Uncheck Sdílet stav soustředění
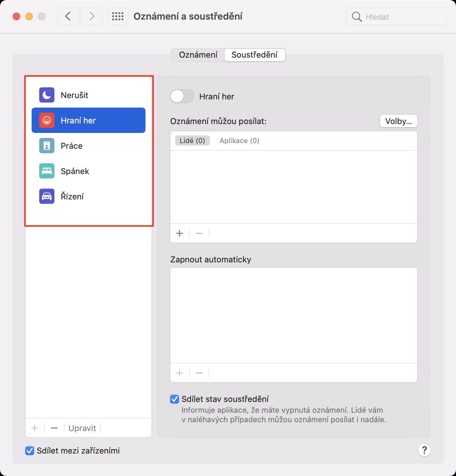The width and height of the screenshot is (456, 476). pyautogui.click(x=175, y=399)
